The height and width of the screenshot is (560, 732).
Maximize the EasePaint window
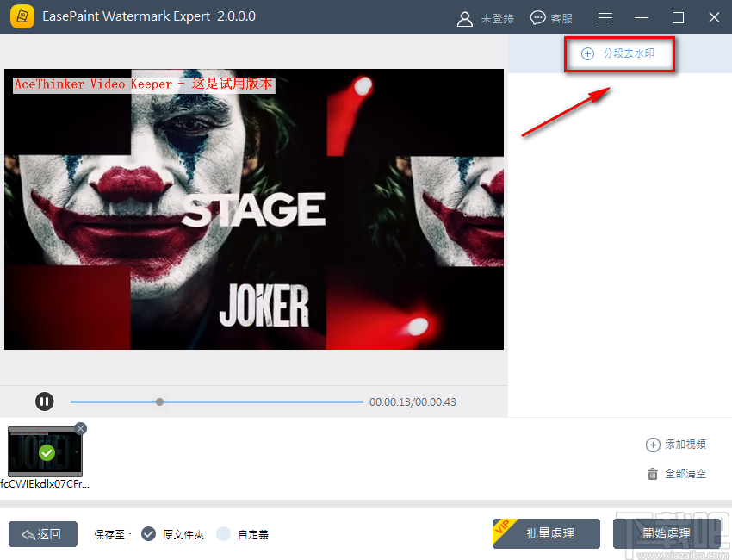tap(678, 18)
